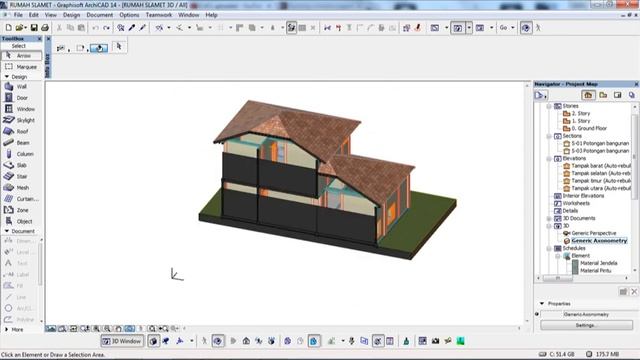Toggle the 3D cube view button beside 3D Window
The width and height of the screenshot is (640, 360).
[153, 341]
